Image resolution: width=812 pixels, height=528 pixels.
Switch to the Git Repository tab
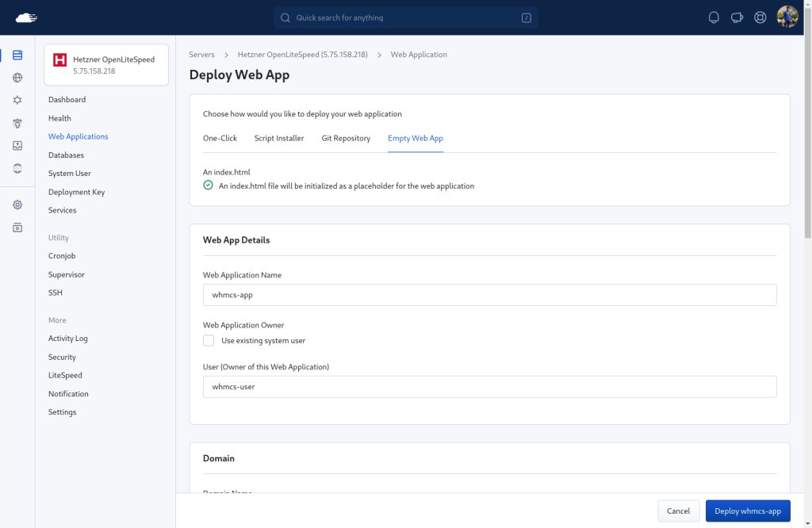pos(346,138)
